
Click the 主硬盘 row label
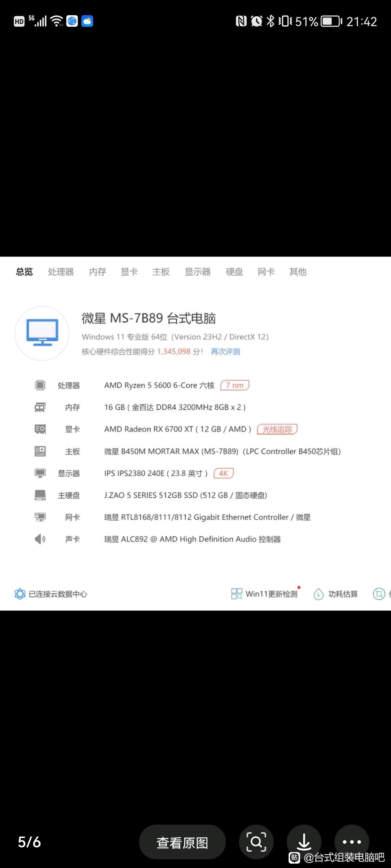coord(69,495)
